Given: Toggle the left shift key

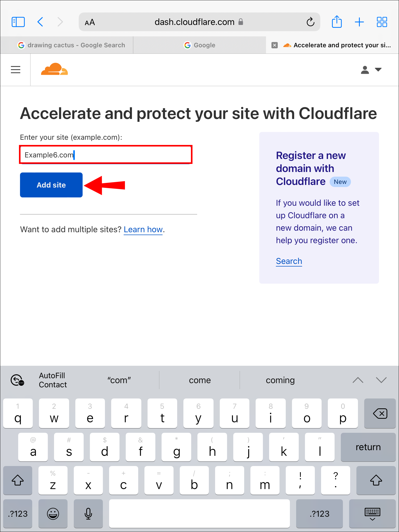Looking at the screenshot, I should [x=18, y=480].
